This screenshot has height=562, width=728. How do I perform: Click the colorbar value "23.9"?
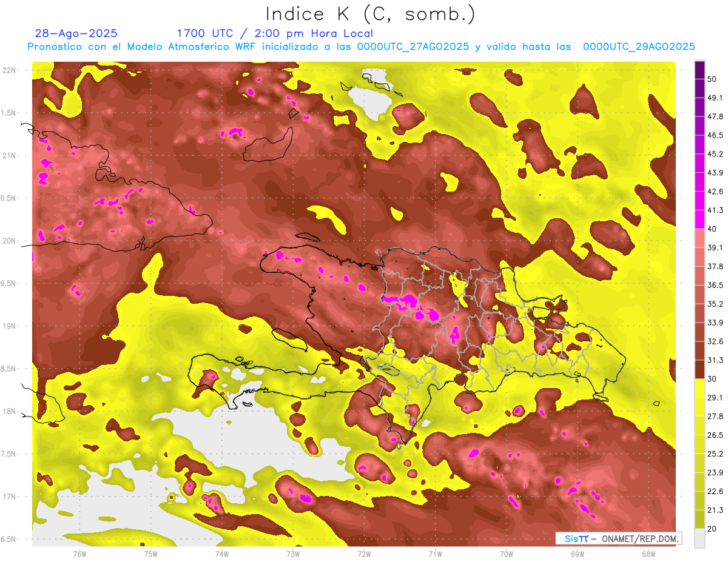[715, 473]
